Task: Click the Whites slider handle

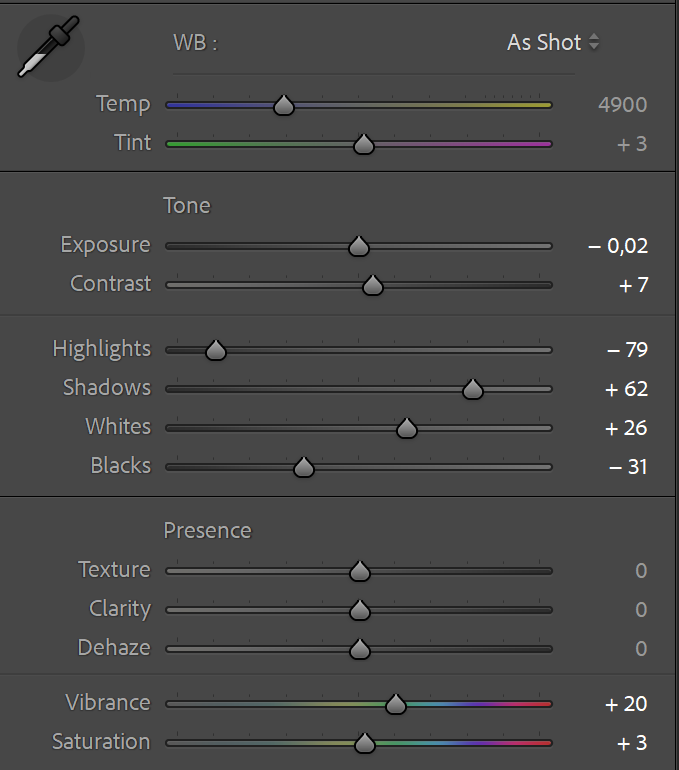Action: pyautogui.click(x=406, y=428)
